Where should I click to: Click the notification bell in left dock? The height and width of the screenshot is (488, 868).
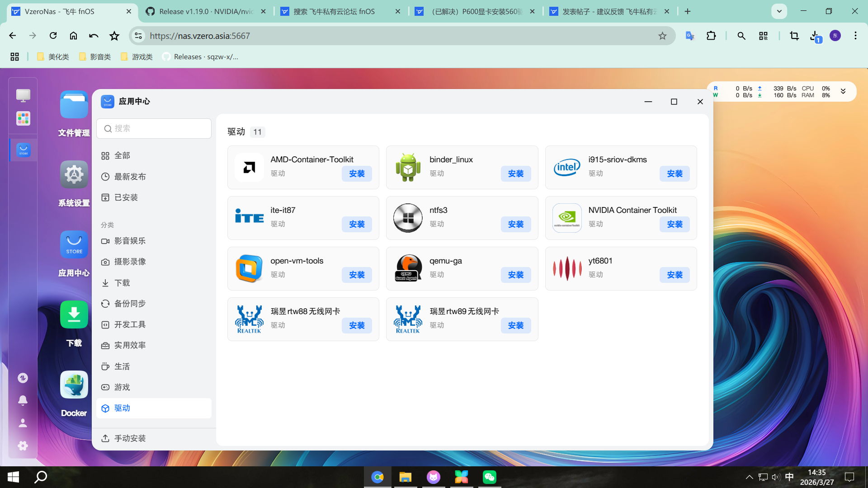tap(23, 400)
